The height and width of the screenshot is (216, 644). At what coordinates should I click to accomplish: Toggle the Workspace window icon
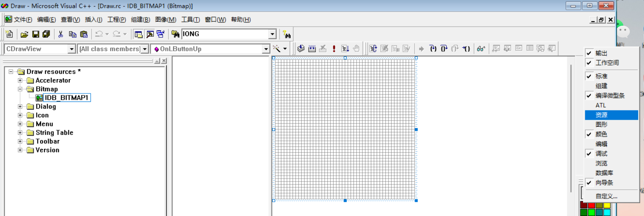tap(139, 34)
